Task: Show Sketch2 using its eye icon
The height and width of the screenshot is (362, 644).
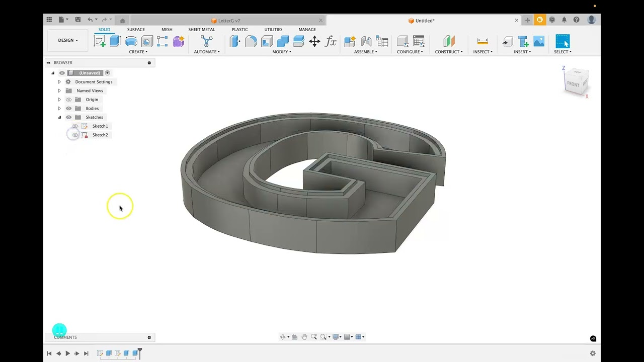Action: click(x=75, y=135)
